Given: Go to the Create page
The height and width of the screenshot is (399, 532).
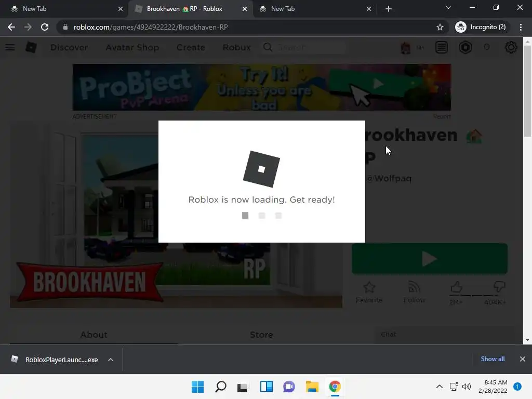Looking at the screenshot, I should 191,47.
